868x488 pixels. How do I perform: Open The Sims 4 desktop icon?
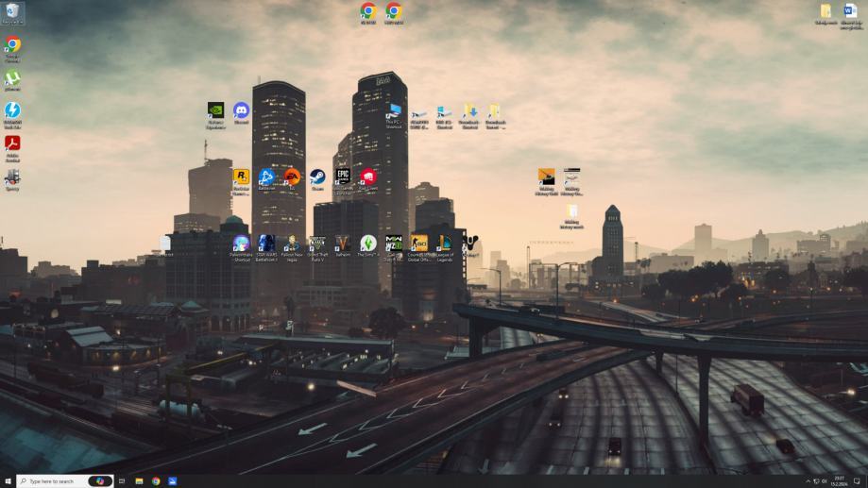pyautogui.click(x=368, y=244)
